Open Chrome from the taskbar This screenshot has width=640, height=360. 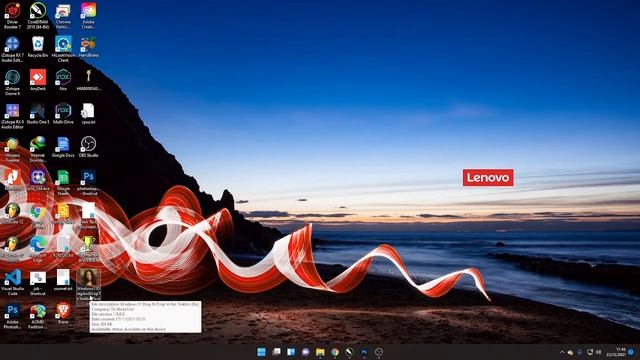pos(335,352)
